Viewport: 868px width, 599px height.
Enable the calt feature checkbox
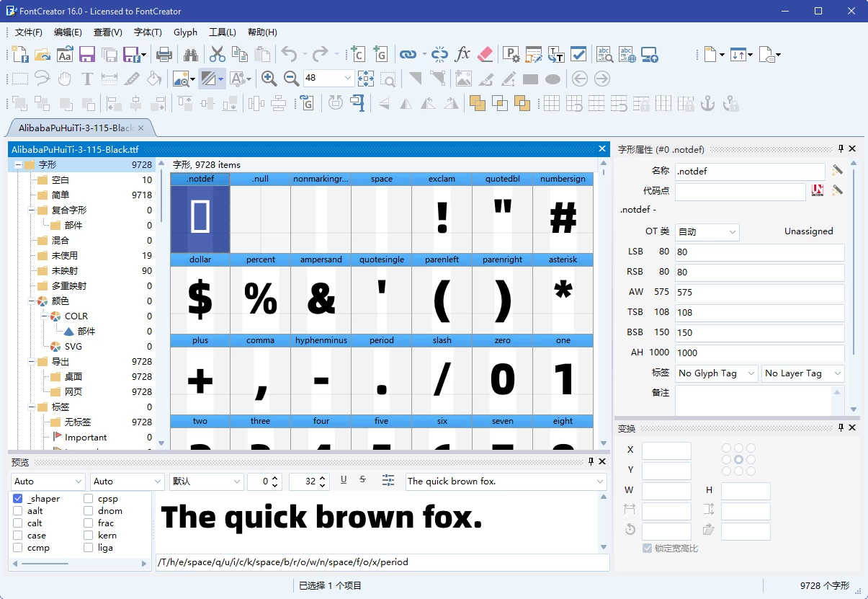coord(18,523)
